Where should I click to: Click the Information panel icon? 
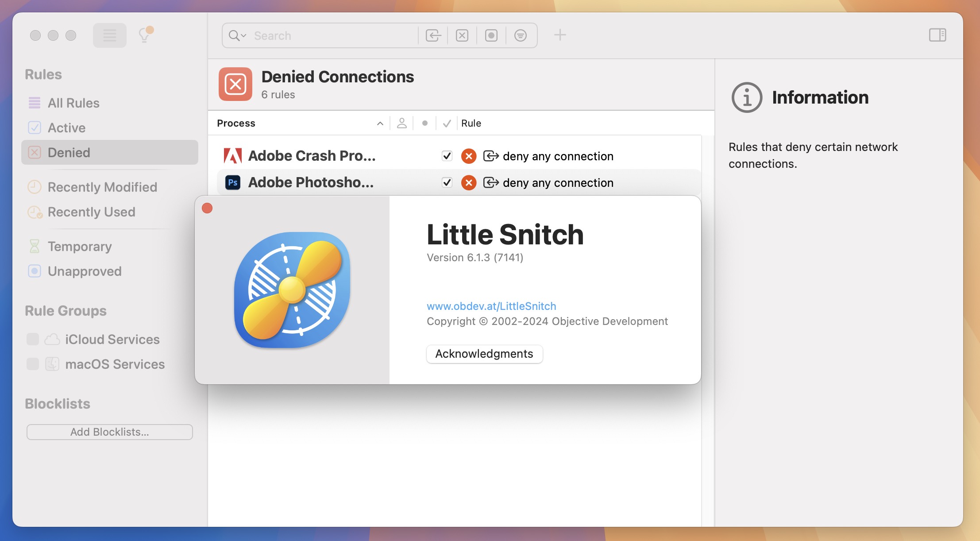click(x=747, y=97)
